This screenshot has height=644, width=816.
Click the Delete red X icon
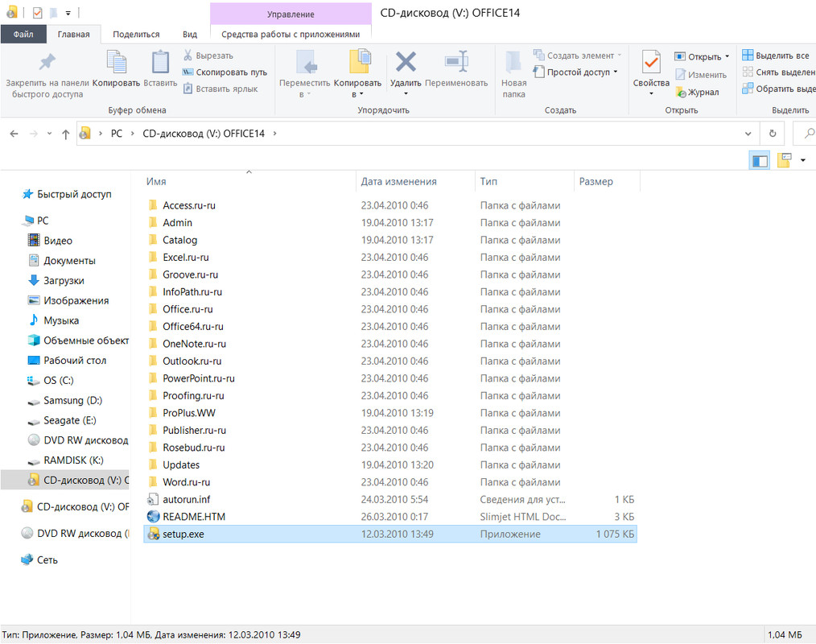(x=406, y=62)
